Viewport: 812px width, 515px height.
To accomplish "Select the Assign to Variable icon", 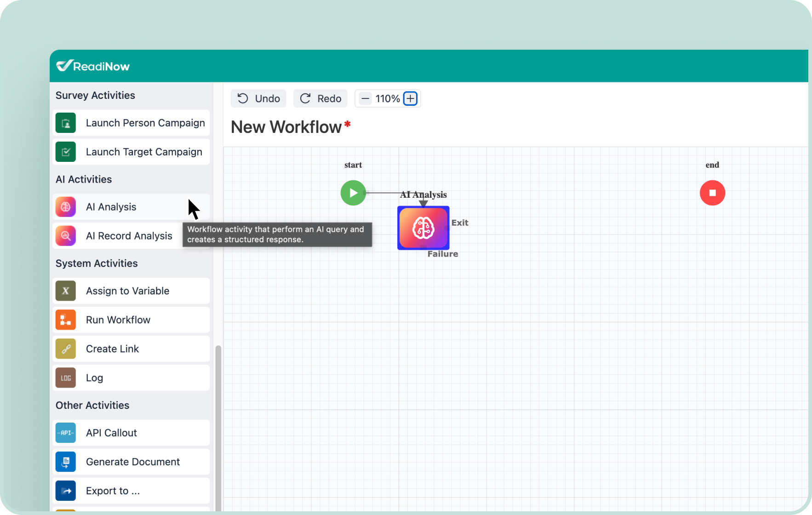I will click(65, 291).
